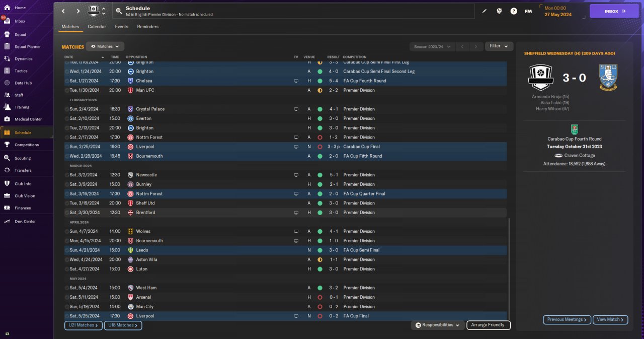Select the Man City 0 - 2 match
The image size is (644, 339).
(285, 306)
